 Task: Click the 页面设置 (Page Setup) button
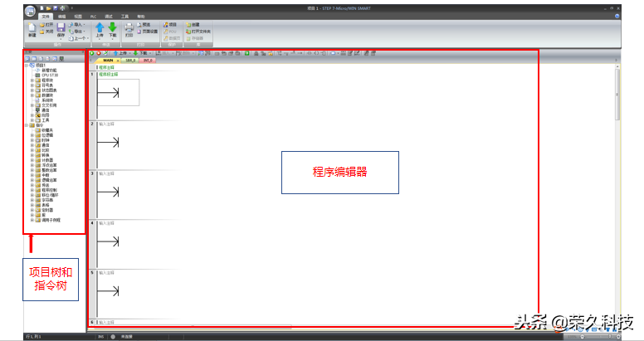coord(148,32)
